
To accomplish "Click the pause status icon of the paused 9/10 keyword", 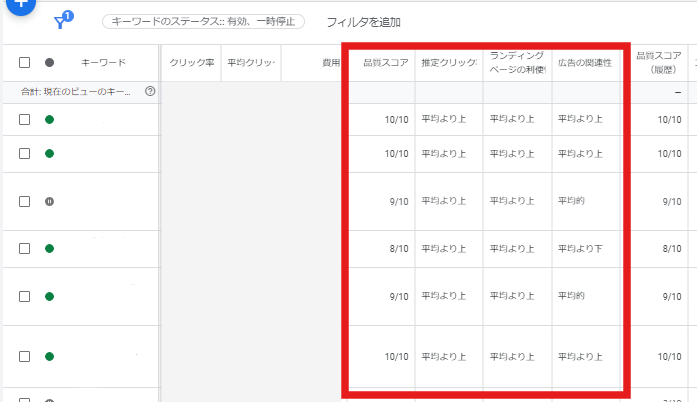I will pos(49,201).
